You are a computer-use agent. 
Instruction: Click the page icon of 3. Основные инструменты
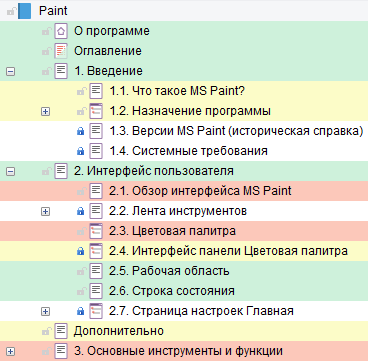pos(61,351)
